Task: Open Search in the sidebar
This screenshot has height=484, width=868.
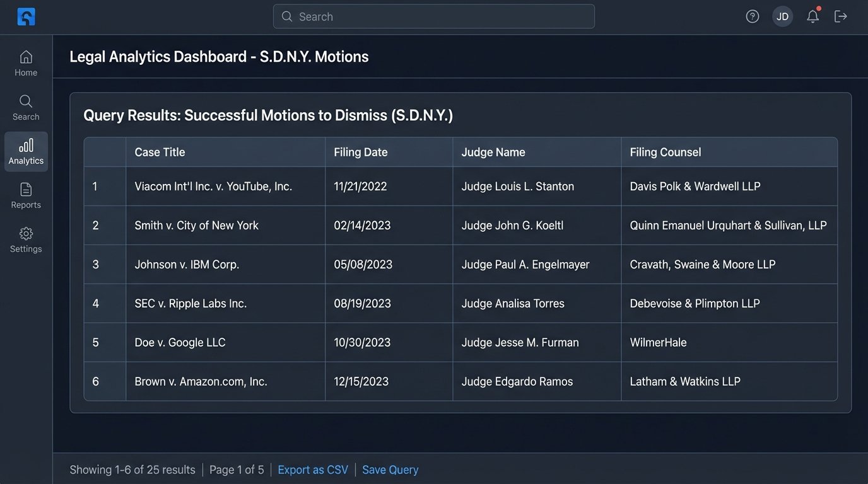Action: 26,107
